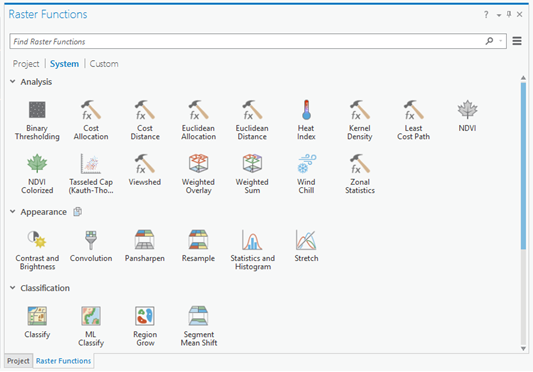533x372 pixels.
Task: Open Contrast and Brightness function
Action: pyautogui.click(x=37, y=250)
